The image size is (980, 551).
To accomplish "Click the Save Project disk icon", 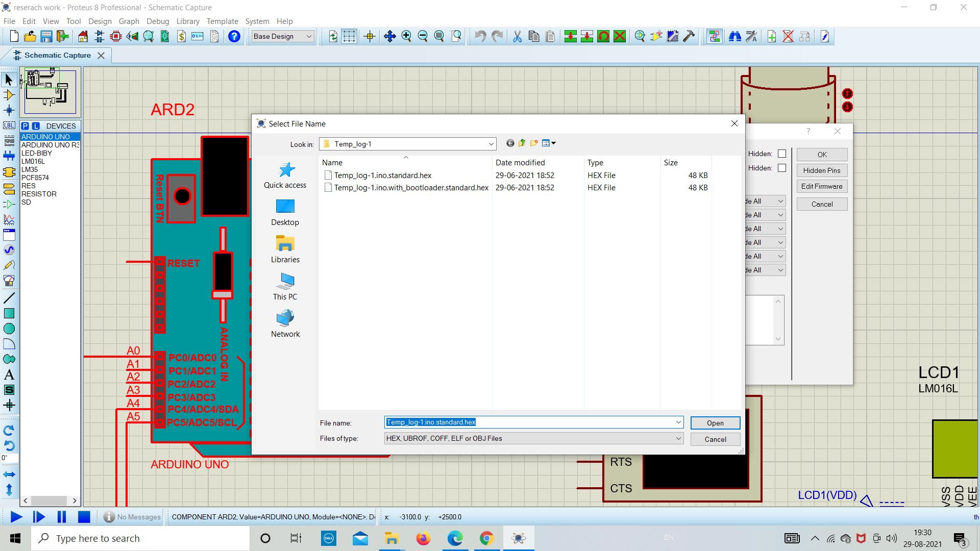I will tap(46, 36).
